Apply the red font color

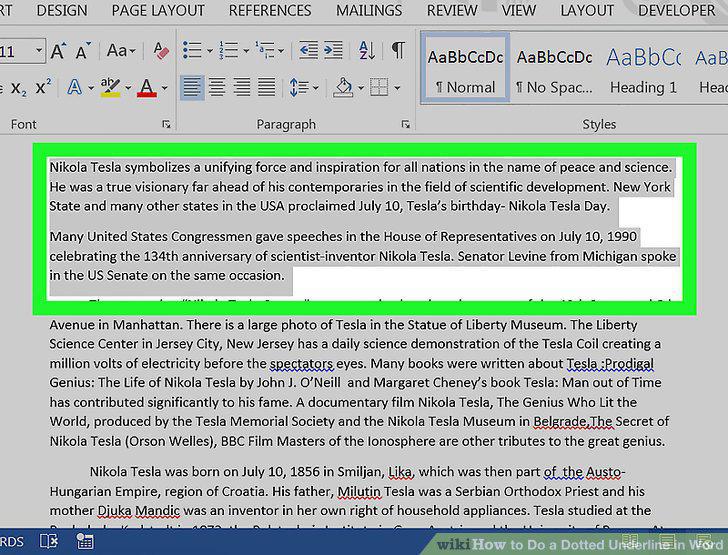147,87
